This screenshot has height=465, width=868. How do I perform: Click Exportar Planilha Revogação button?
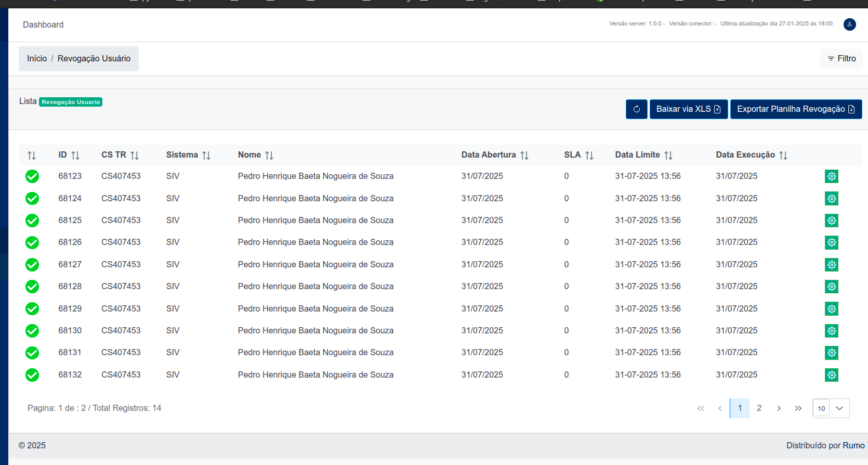point(795,109)
